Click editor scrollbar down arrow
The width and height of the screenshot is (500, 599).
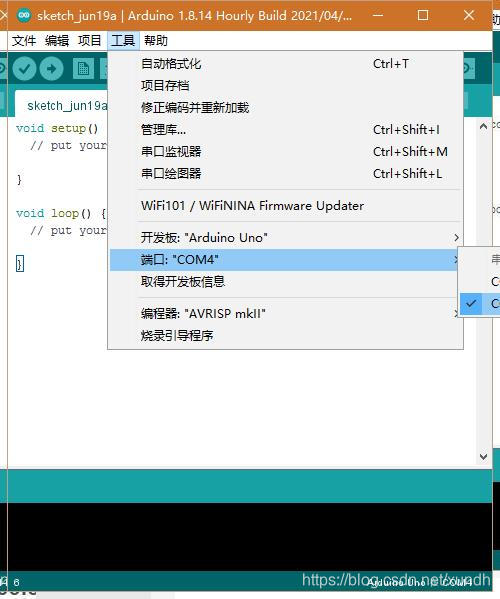point(483,457)
